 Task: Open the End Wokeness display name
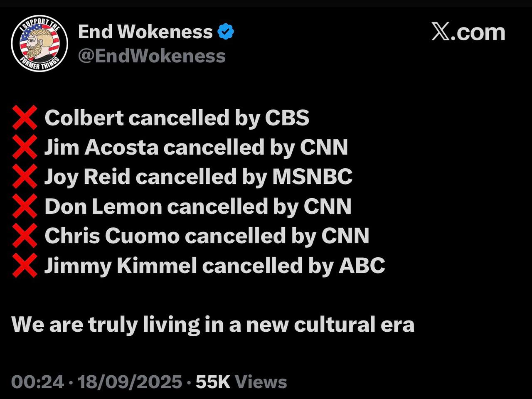(145, 32)
